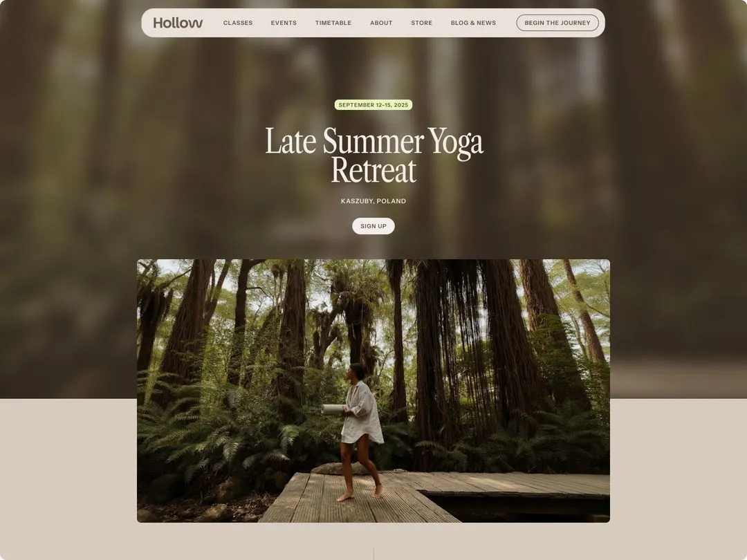This screenshot has height=560, width=747.
Task: Click the thin vertical divider below the photo
Action: click(373, 553)
